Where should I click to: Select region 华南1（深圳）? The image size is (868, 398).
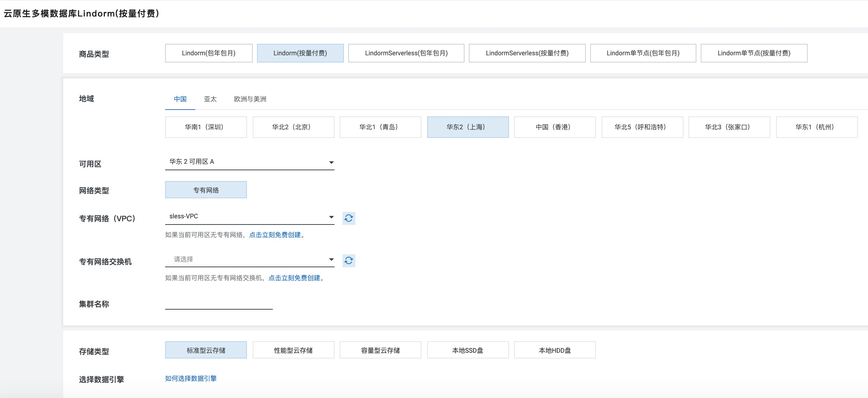pyautogui.click(x=206, y=127)
